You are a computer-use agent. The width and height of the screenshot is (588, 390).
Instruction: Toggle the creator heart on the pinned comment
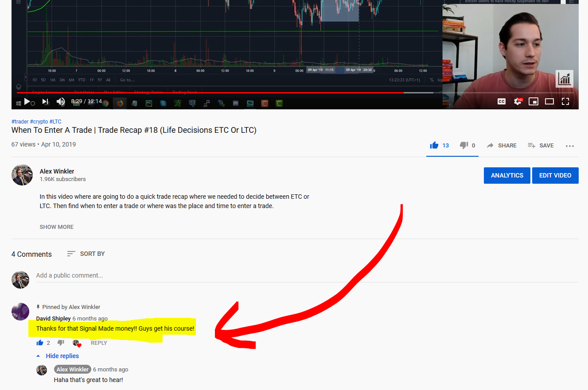click(x=77, y=343)
